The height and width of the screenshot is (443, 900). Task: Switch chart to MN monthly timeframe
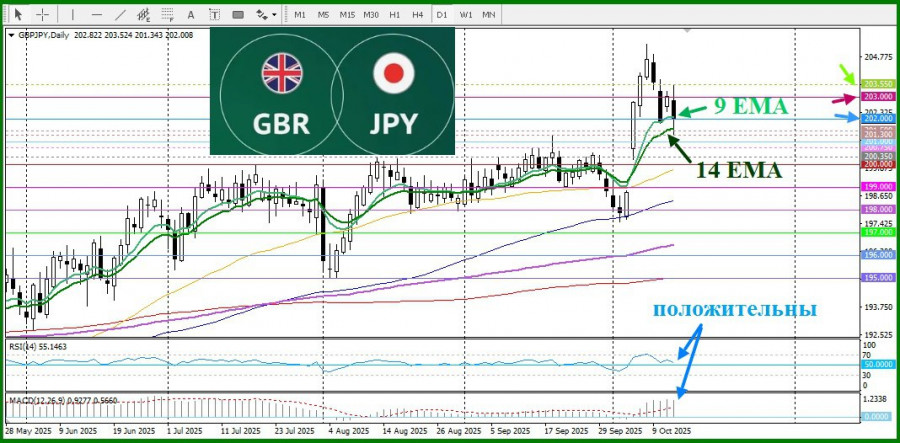coord(488,15)
